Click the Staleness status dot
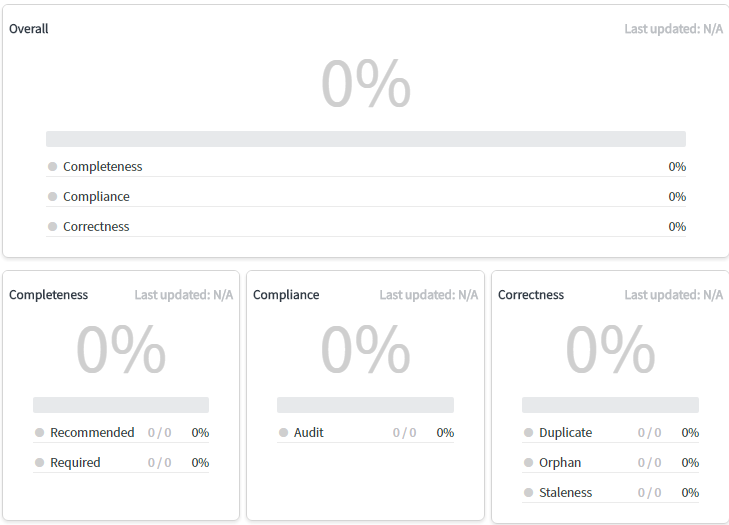 coord(528,493)
